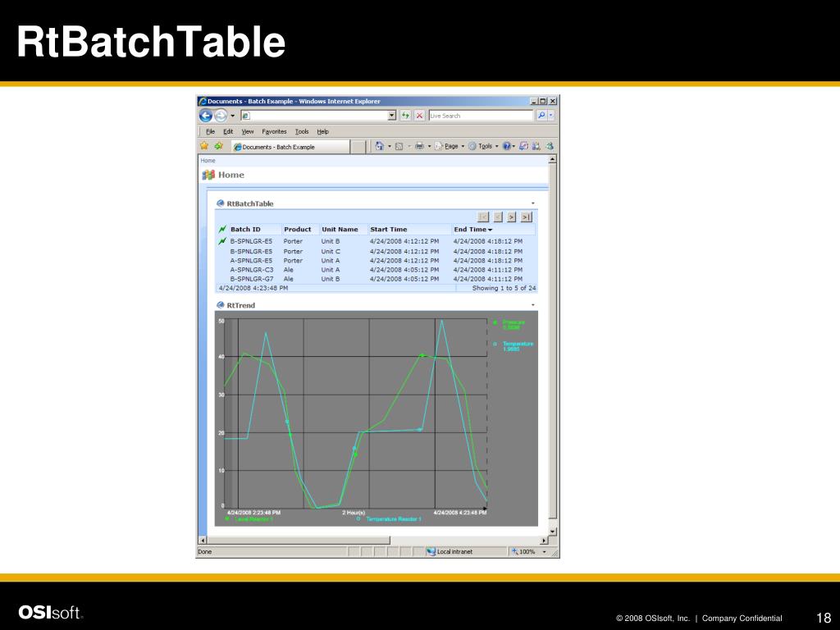Click the RtBatchTable web part icon

pos(220,203)
